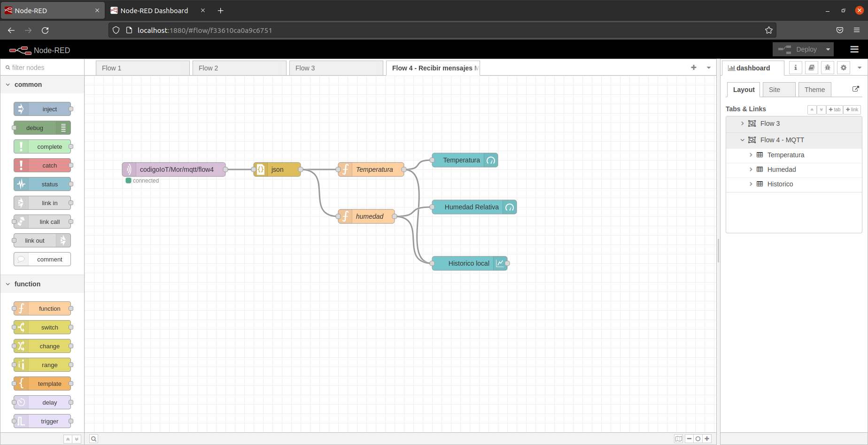868x445 pixels.
Task: Collapse the Flow 4 - MQTT tab entry
Action: tap(742, 140)
